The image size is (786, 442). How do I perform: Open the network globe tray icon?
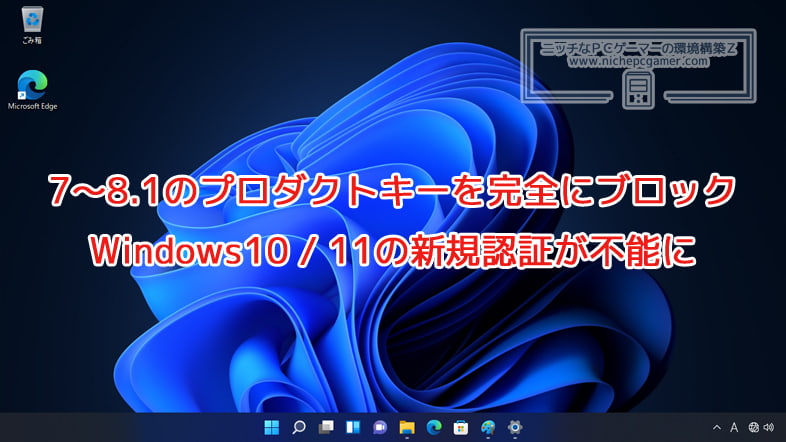[x=753, y=427]
